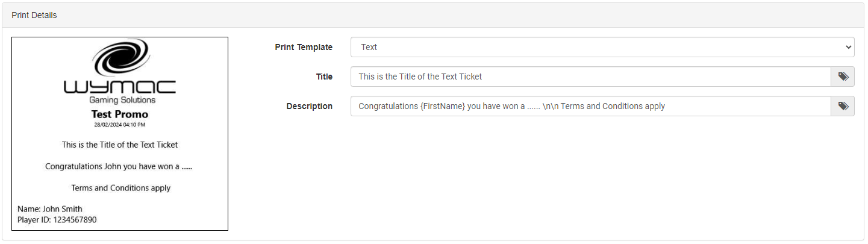
Task: Click the Wymac swirl logo in the preview
Action: click(x=120, y=57)
